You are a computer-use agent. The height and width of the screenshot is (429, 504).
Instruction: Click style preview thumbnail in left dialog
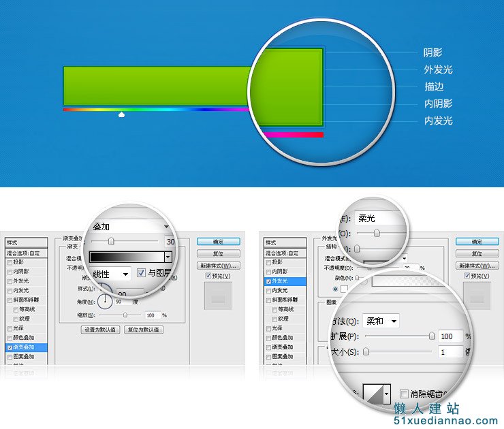point(218,296)
